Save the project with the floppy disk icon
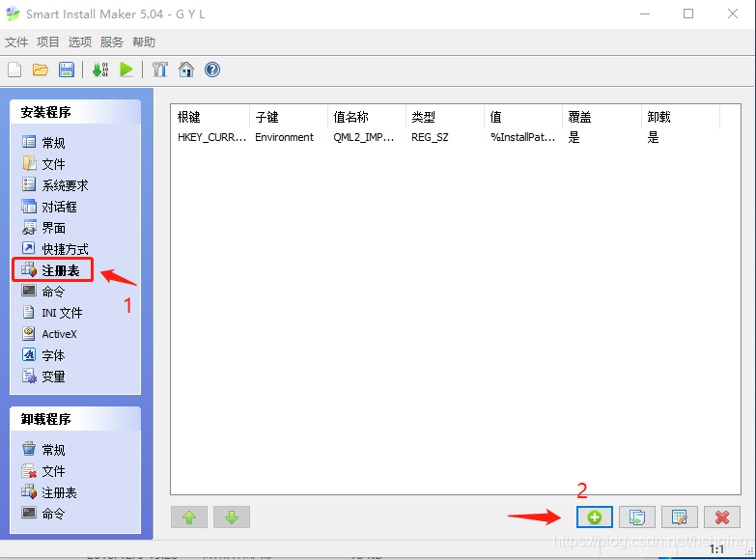The image size is (756, 559). click(67, 70)
